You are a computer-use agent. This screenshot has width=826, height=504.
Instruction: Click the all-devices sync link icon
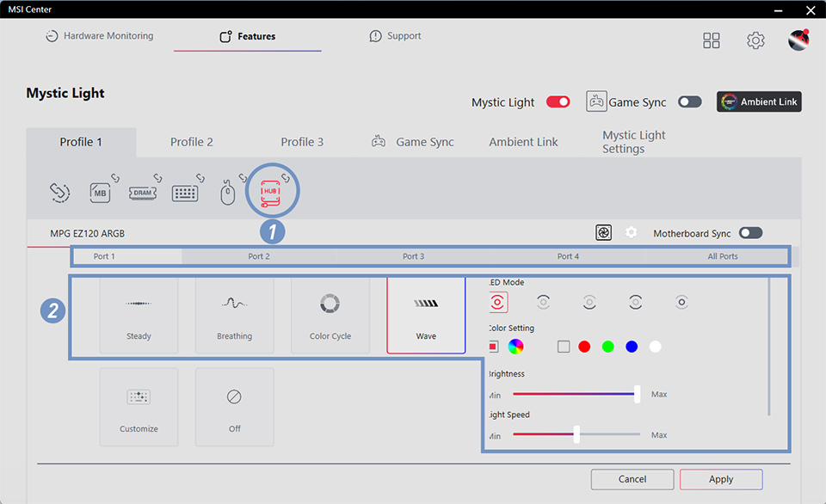[59, 193]
